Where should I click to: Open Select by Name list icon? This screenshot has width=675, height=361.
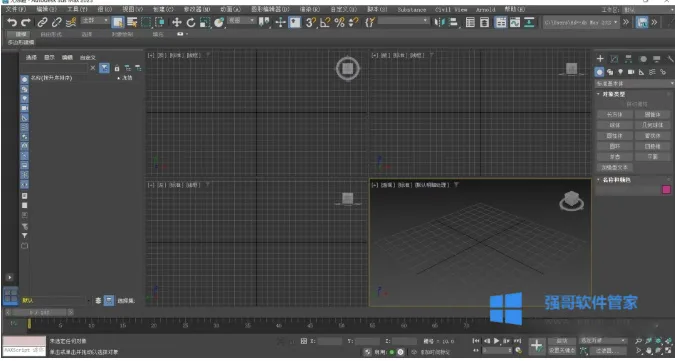pyautogui.click(x=132, y=22)
